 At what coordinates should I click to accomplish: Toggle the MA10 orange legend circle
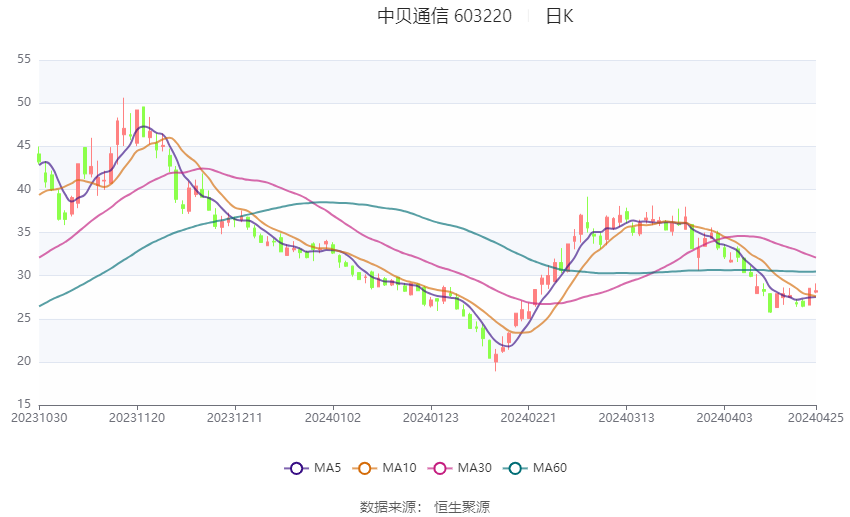coord(364,468)
